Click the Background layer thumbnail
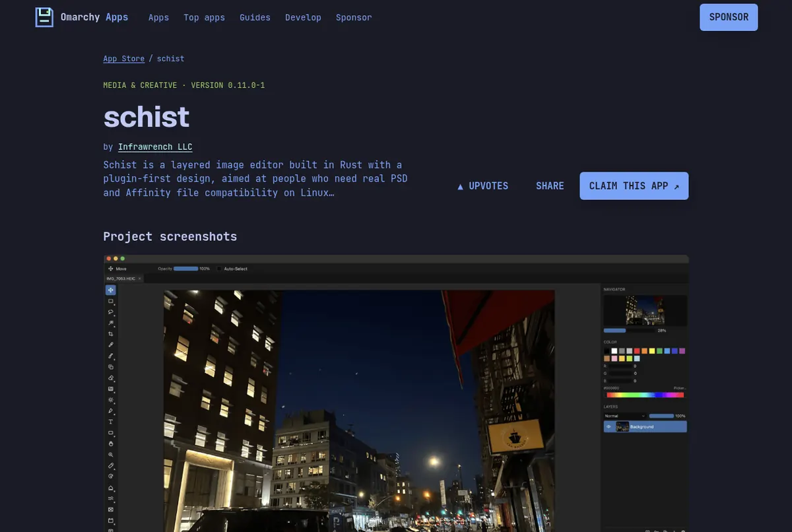The width and height of the screenshot is (792, 532). point(622,426)
